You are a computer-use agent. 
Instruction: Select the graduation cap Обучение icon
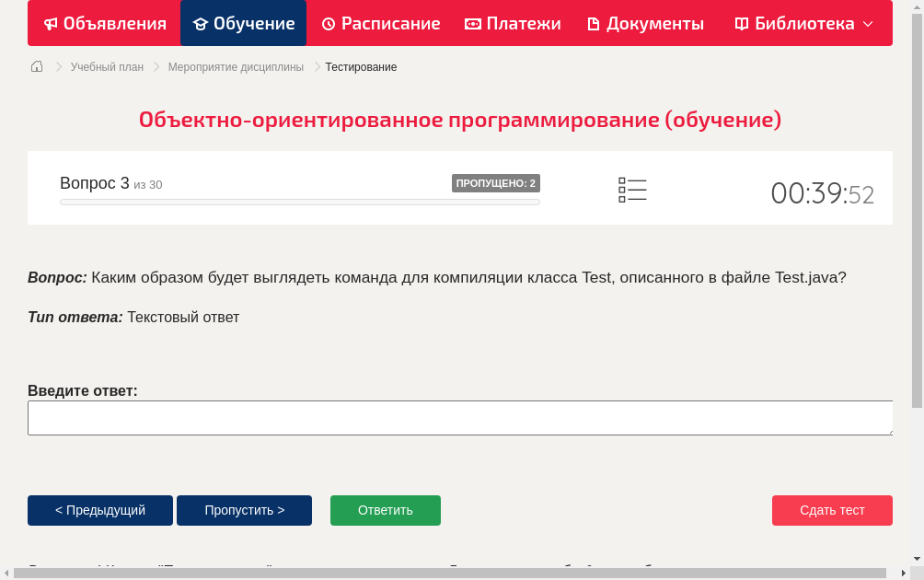click(201, 23)
